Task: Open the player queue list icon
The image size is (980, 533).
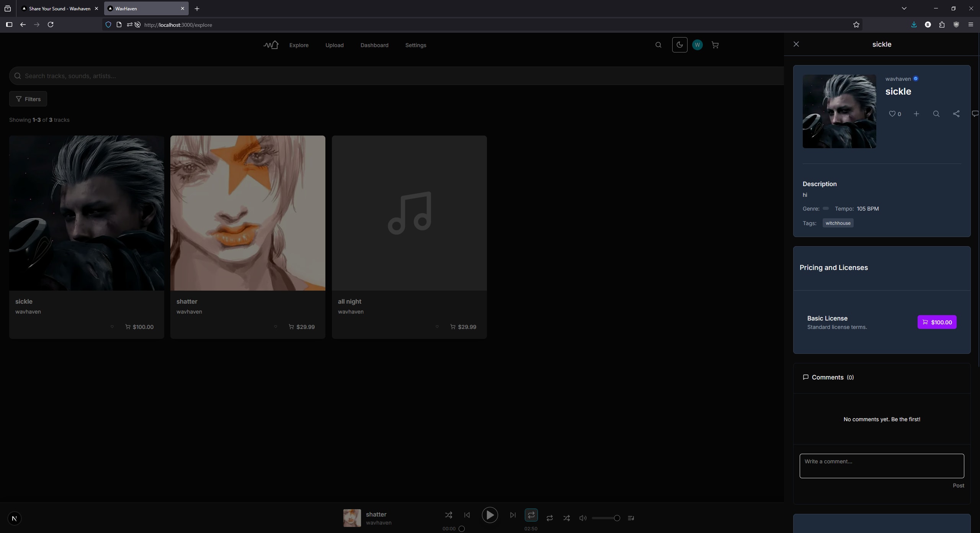Action: pos(631,518)
